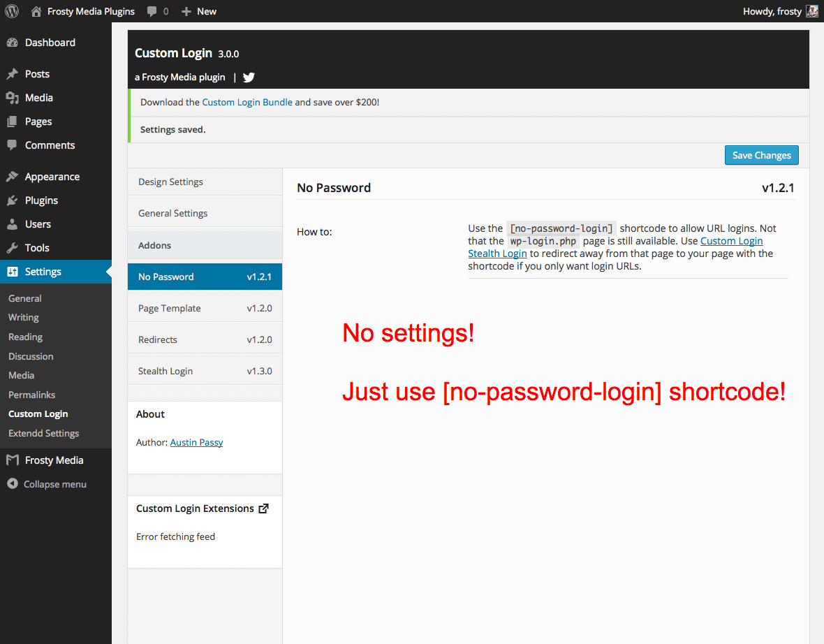
Task: Select the Stealth Login addon tab
Action: 205,371
